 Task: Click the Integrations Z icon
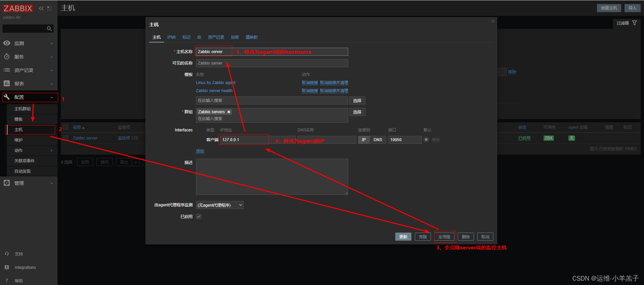coord(7,267)
